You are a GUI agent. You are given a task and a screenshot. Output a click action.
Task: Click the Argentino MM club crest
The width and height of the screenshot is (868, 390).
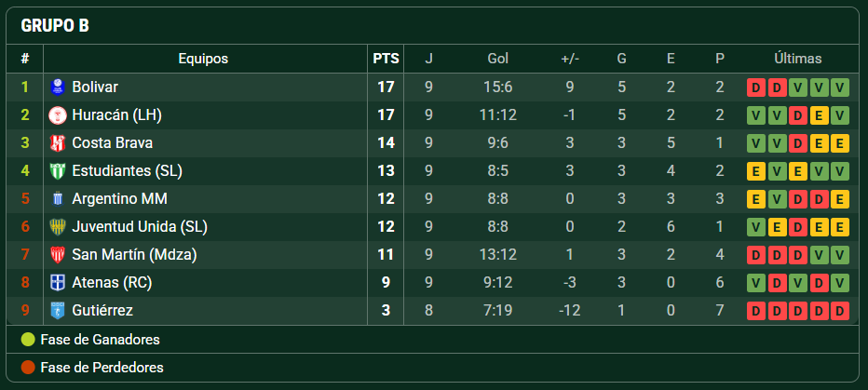tap(58, 198)
